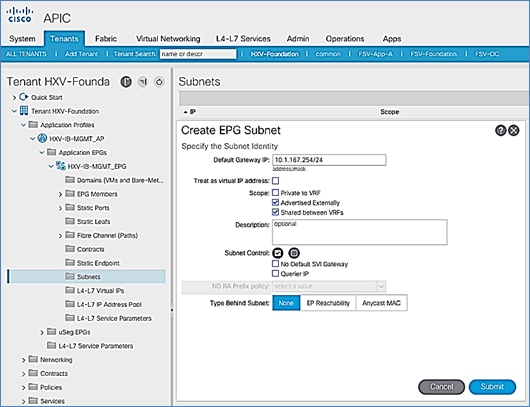This screenshot has width=530, height=407.
Task: Submit the EPG subnet
Action: tap(492, 387)
